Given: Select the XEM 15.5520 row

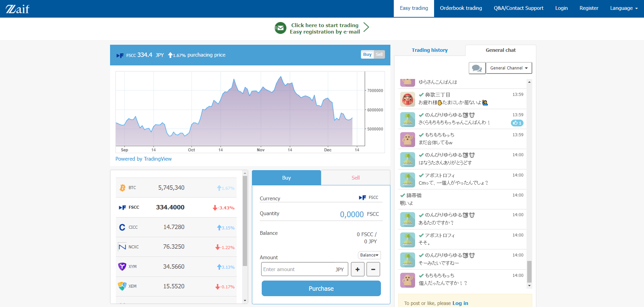Looking at the screenshot, I should [x=176, y=286].
